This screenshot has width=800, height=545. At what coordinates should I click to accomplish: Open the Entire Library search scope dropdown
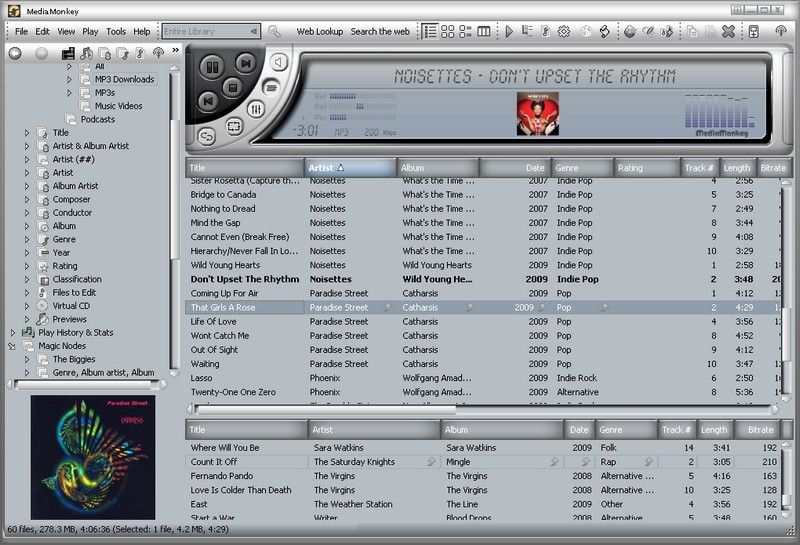[x=254, y=31]
